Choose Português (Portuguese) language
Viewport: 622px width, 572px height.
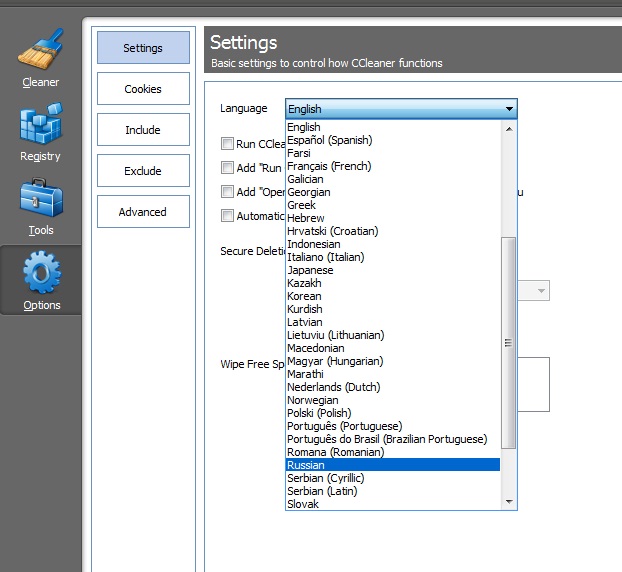(x=393, y=426)
